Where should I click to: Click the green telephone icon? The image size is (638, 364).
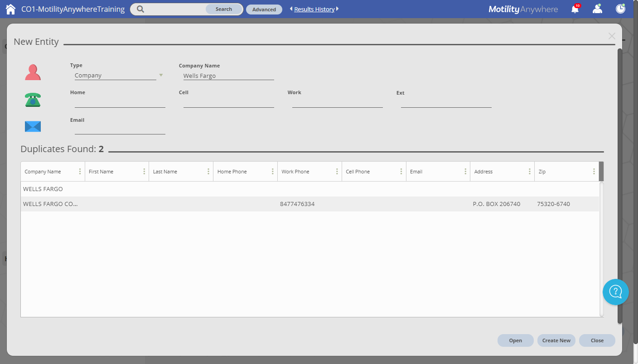tap(33, 100)
